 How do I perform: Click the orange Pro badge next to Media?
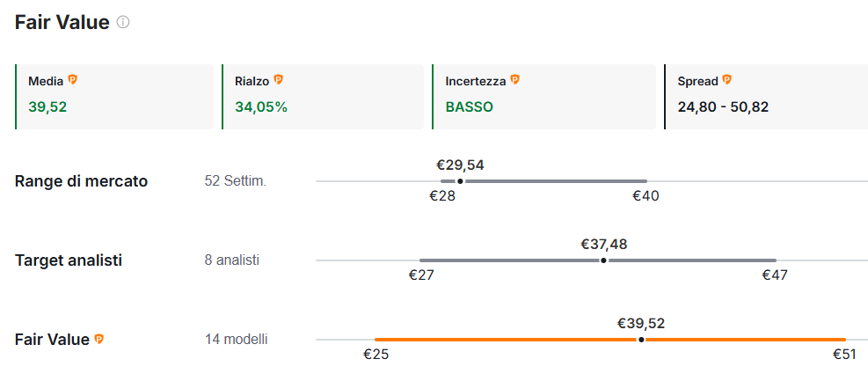tap(73, 80)
